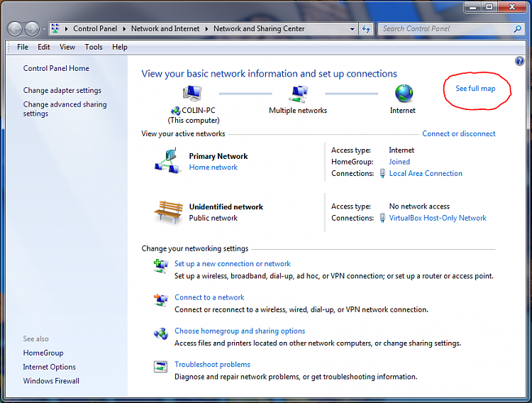Click the Local Area Connection plug icon

(382, 173)
